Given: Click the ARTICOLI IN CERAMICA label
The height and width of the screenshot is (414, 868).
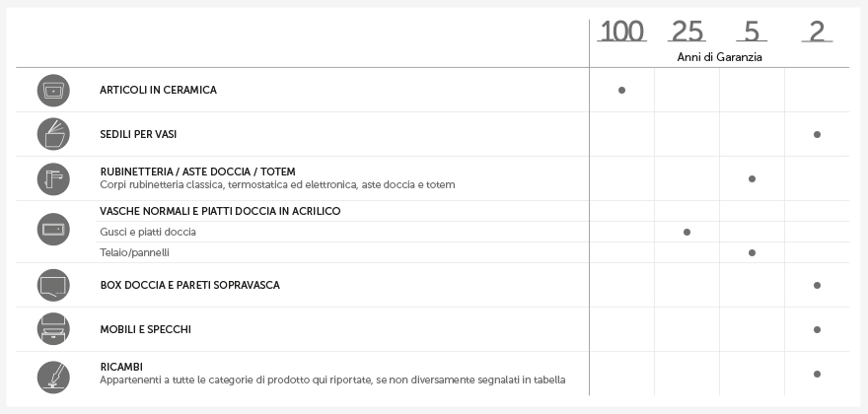Looking at the screenshot, I should click(159, 91).
